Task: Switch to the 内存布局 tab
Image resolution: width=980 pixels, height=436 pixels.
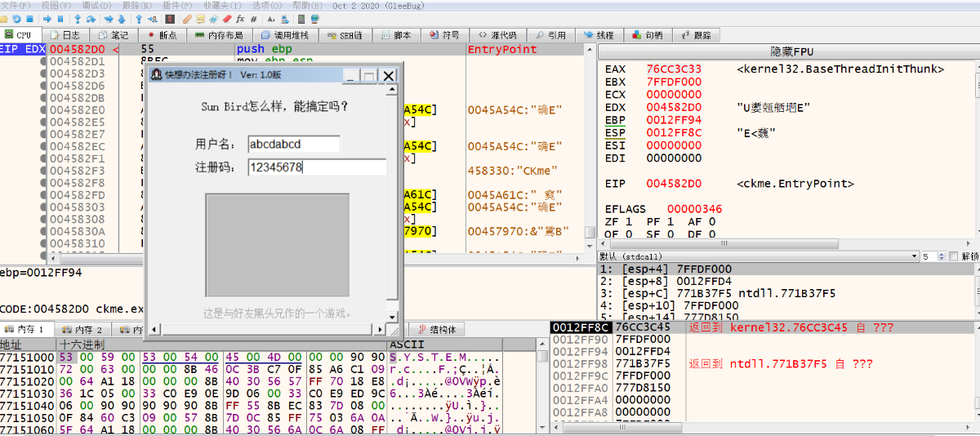Action: pyautogui.click(x=219, y=35)
